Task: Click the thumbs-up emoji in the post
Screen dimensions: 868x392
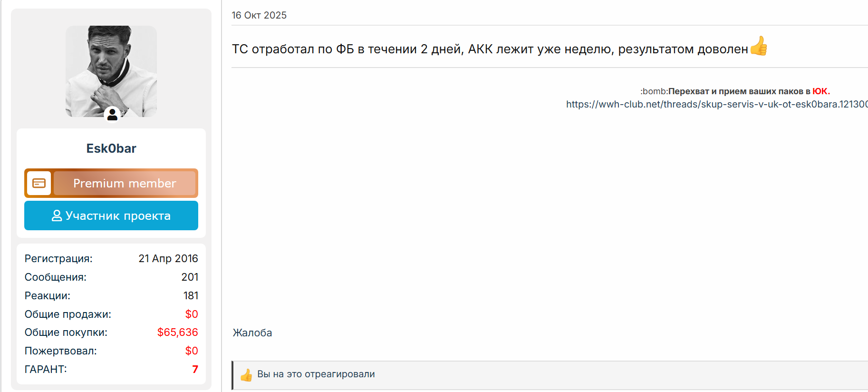Action: (759, 46)
